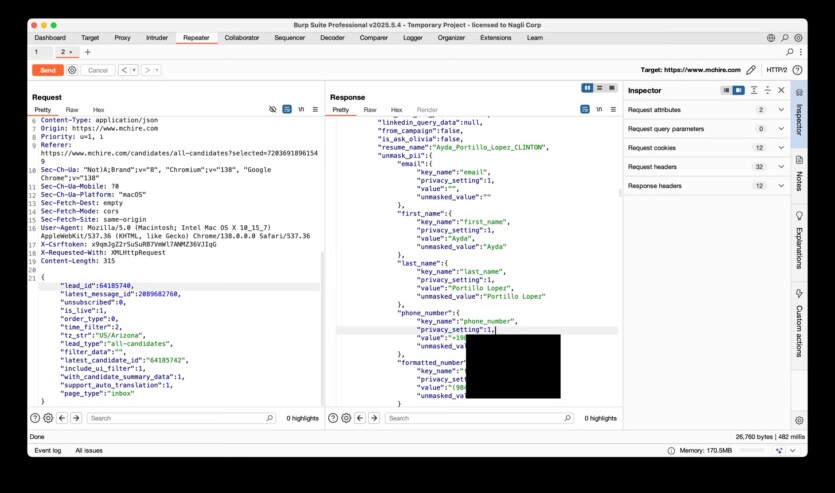Image resolution: width=835 pixels, height=493 pixels.
Task: Open Repeater help question icon
Action: point(797,70)
